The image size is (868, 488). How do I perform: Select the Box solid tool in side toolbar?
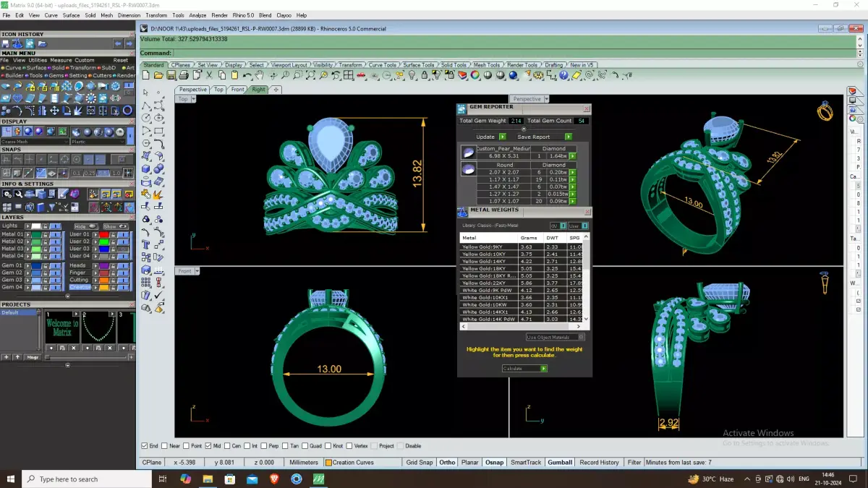click(145, 168)
